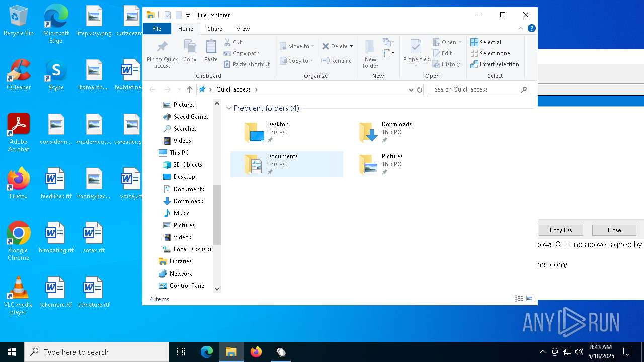Viewport: 644px width, 362px height.
Task: Switch to the View ribbon tab
Action: coord(243,29)
